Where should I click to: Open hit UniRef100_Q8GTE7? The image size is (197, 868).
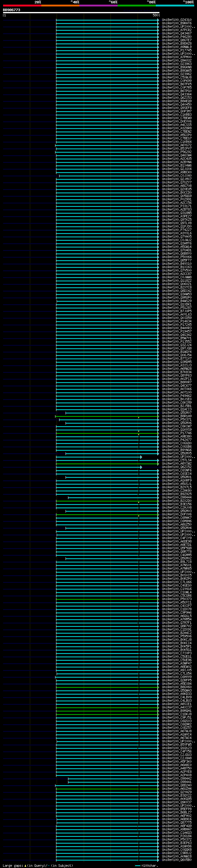click(177, 40)
